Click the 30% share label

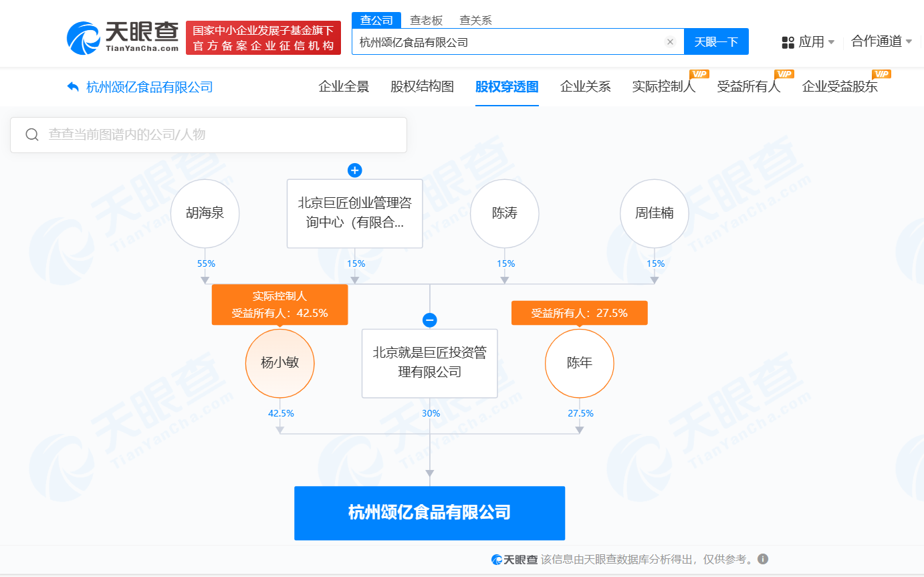click(x=431, y=413)
